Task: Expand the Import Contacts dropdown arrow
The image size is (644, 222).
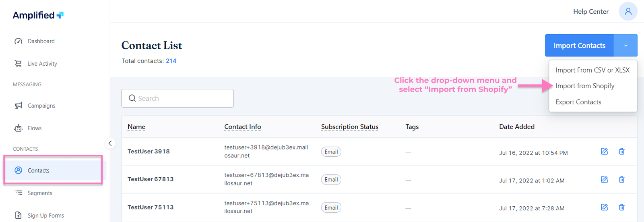Action: click(625, 46)
